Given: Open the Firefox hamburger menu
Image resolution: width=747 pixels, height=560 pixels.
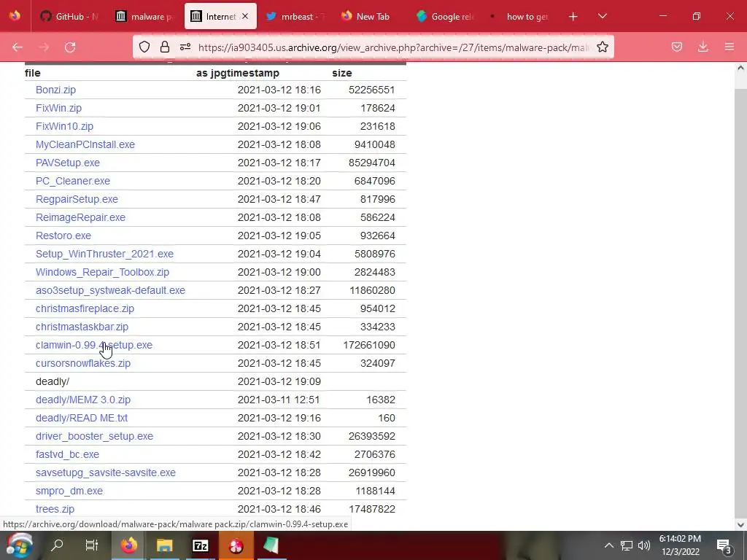Looking at the screenshot, I should (x=729, y=47).
